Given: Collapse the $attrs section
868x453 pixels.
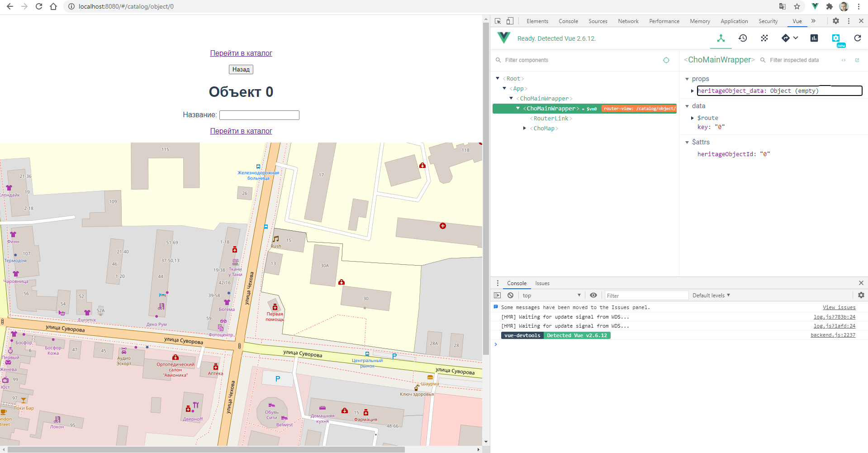Looking at the screenshot, I should point(687,142).
